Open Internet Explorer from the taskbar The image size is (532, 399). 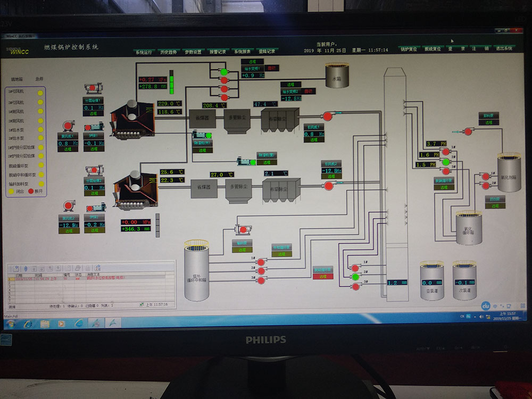tap(28, 323)
